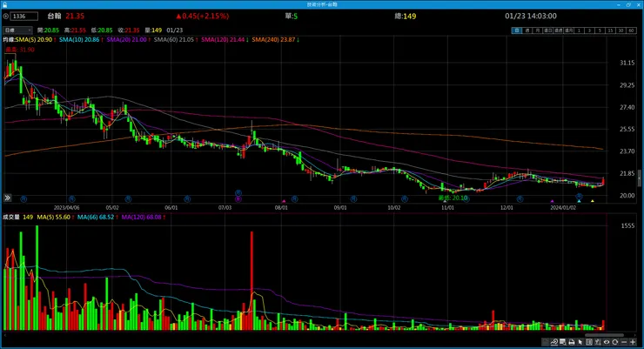Viewport: 644px width, 349px height.
Task: Select the 60-minute period tab
Action: 631,30
